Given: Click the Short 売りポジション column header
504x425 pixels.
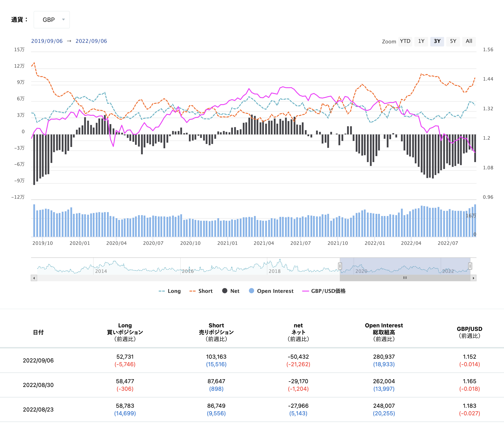Looking at the screenshot, I should [216, 332].
